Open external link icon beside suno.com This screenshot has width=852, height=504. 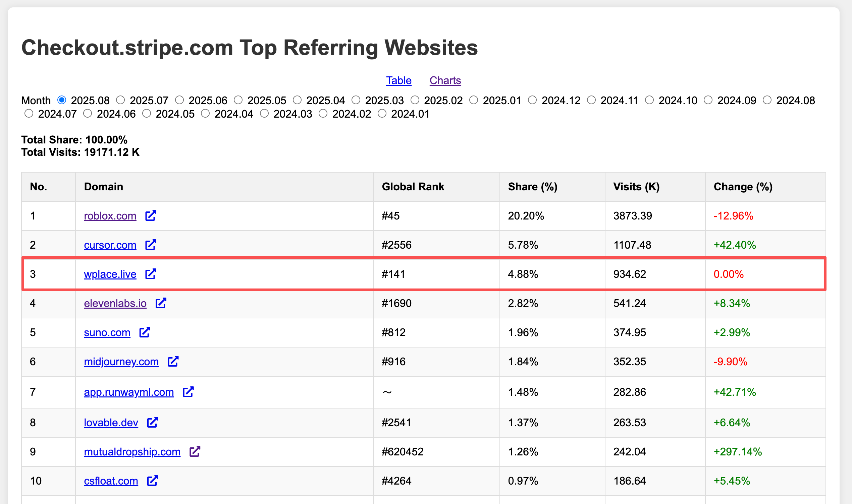point(145,332)
